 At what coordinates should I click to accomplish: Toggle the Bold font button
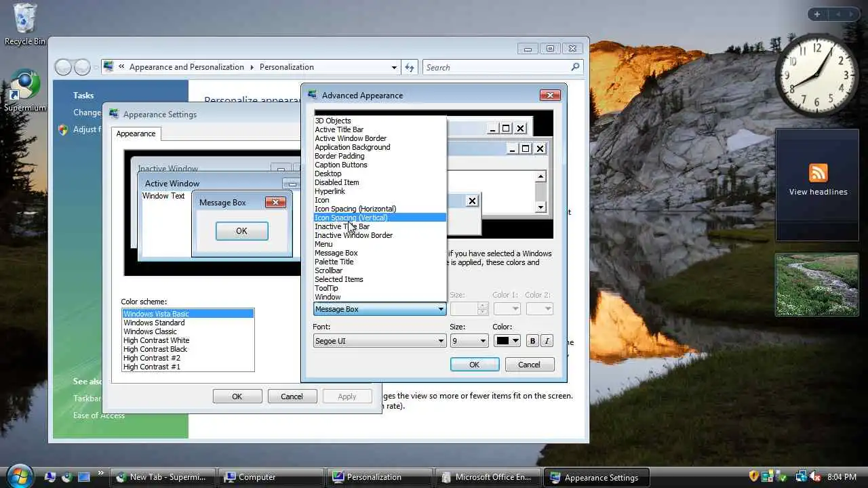tap(532, 341)
